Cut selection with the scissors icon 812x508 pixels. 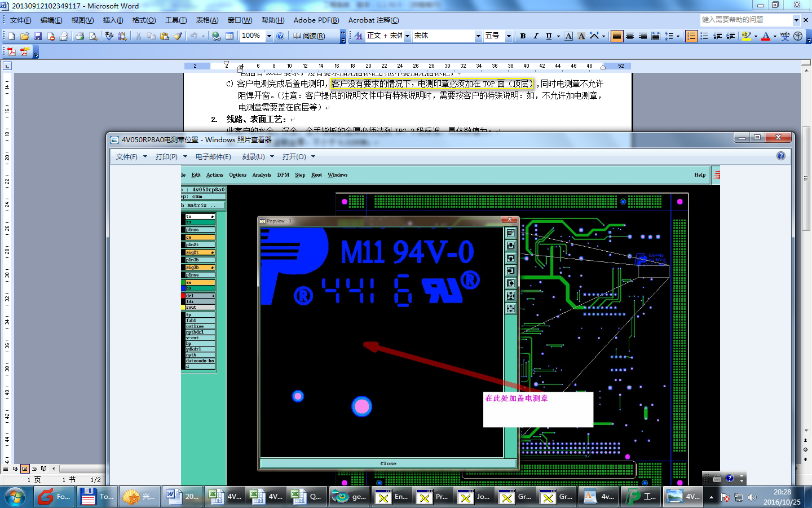pos(138,36)
